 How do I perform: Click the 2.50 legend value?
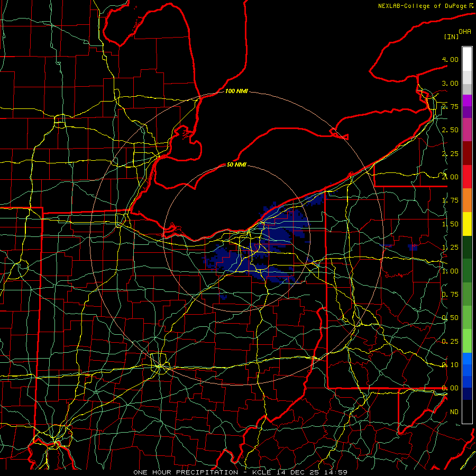[450, 130]
